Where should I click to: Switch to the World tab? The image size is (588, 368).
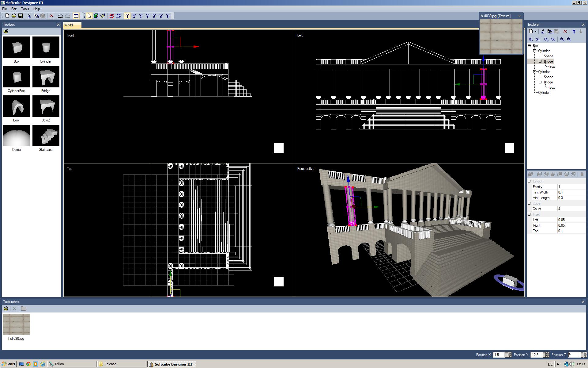(x=69, y=25)
